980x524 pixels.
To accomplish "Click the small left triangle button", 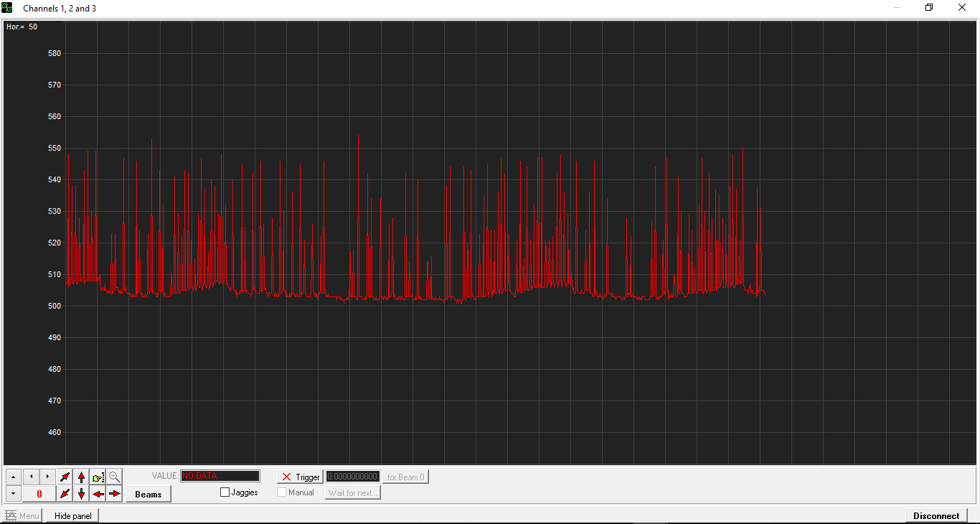I will (31, 477).
